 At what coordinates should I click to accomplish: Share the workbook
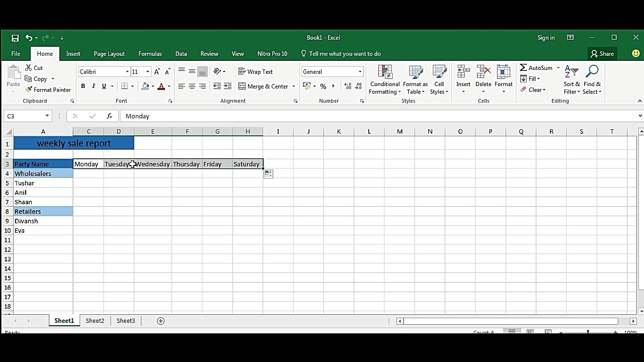602,54
